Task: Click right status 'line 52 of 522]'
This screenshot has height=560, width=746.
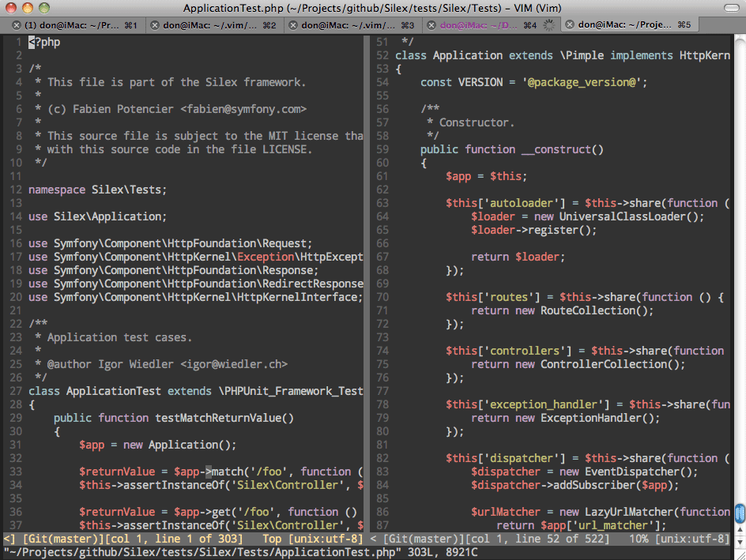Action: click(x=563, y=539)
